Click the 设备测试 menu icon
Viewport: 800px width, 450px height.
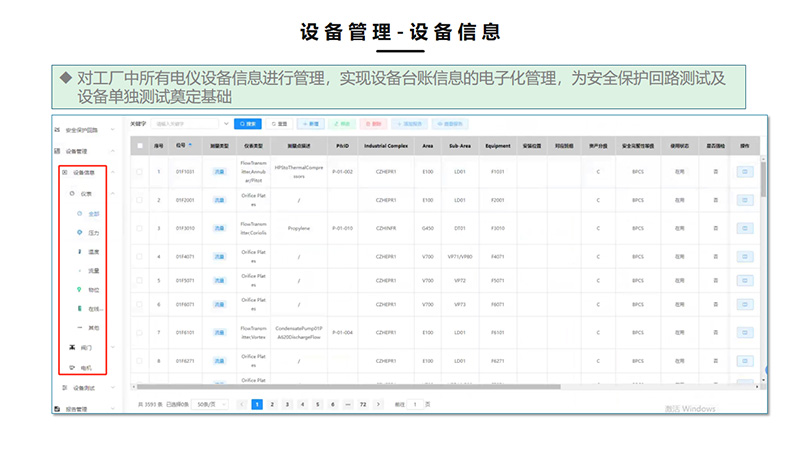[x=65, y=388]
